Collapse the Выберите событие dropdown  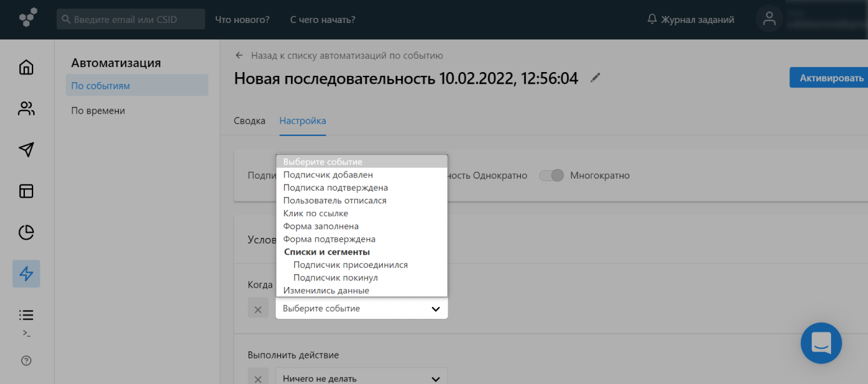(436, 308)
